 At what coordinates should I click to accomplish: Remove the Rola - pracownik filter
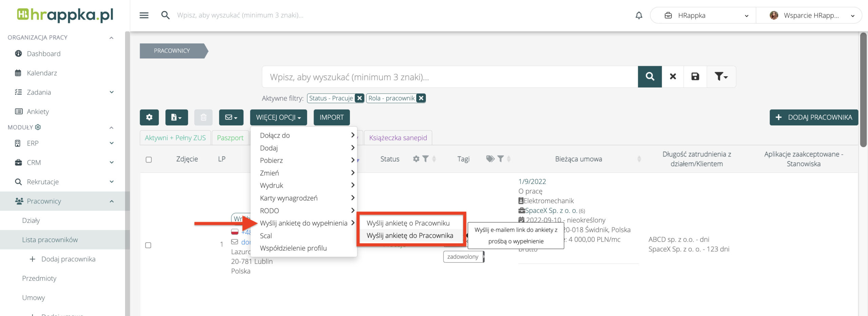point(421,98)
